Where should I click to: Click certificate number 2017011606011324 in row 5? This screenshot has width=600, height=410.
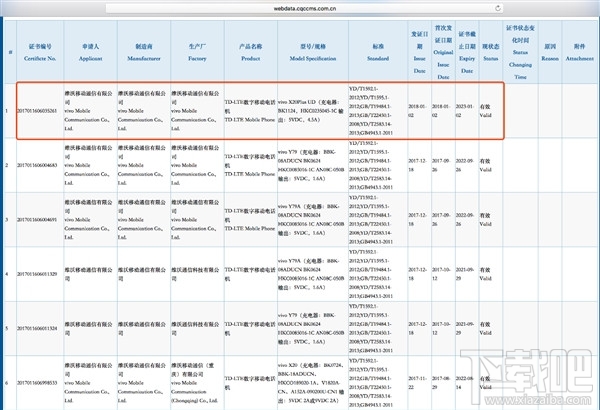pyautogui.click(x=37, y=328)
